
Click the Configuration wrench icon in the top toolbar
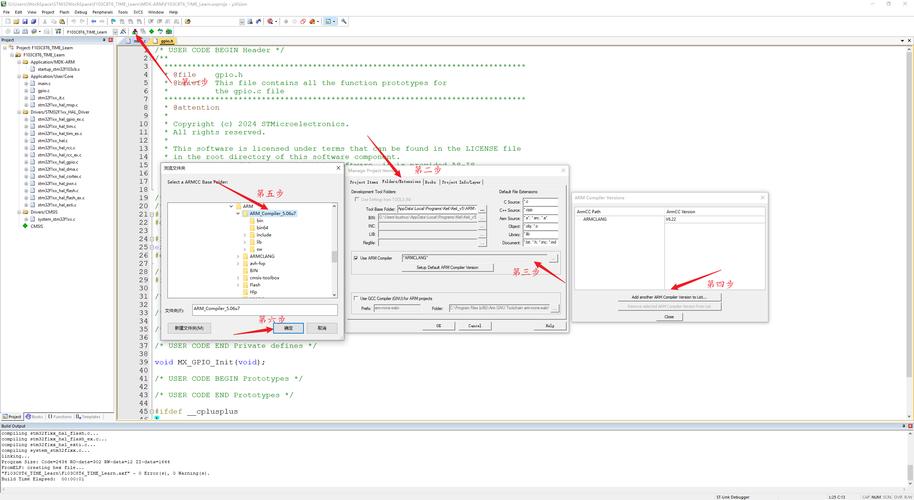344,21
